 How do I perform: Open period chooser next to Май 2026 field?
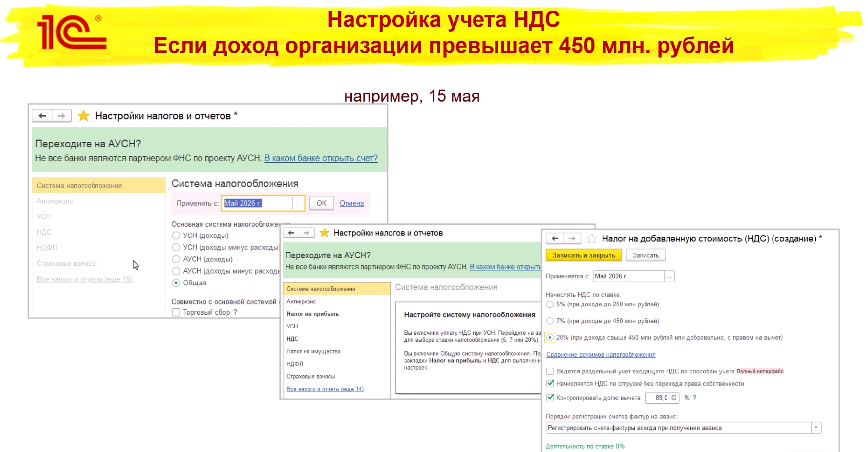point(298,203)
